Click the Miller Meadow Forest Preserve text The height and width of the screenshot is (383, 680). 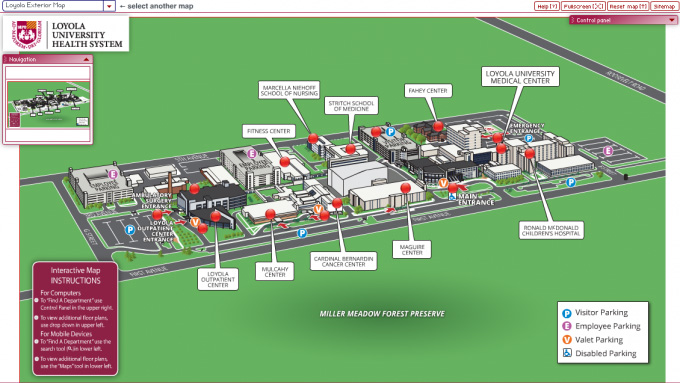click(x=382, y=314)
